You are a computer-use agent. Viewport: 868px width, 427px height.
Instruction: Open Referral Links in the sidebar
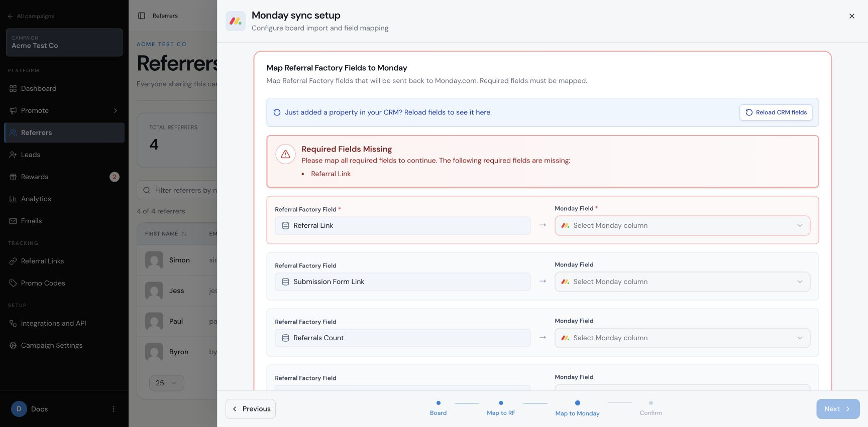[x=64, y=261]
